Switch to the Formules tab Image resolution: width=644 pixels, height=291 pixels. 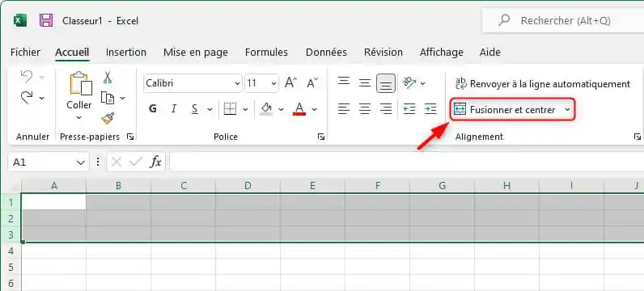point(266,53)
